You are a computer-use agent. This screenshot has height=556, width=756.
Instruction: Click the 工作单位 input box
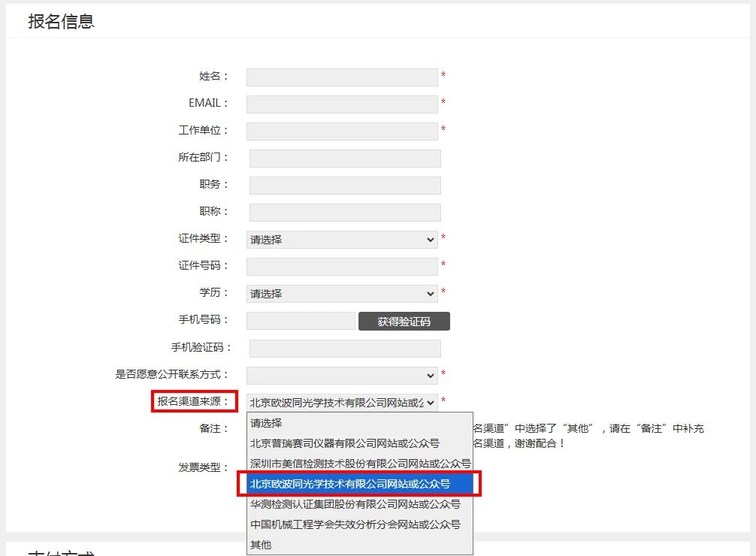coord(342,131)
